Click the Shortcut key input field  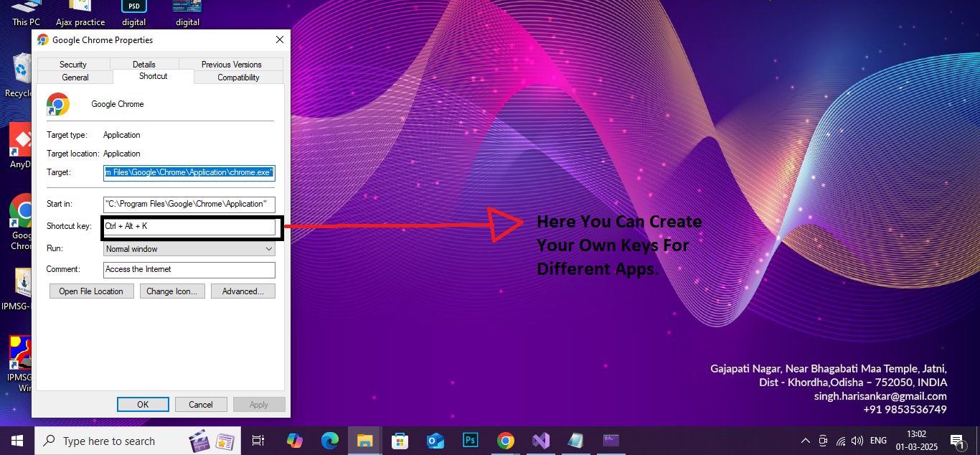click(x=189, y=227)
